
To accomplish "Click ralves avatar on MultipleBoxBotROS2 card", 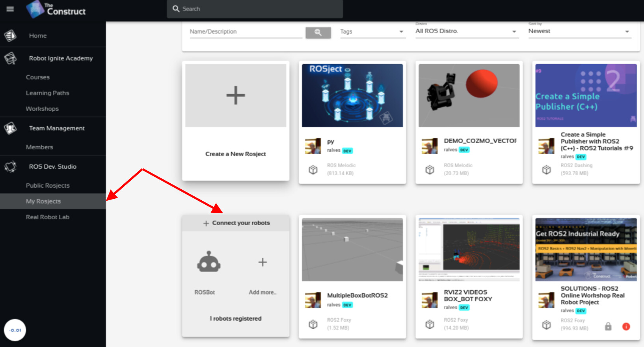I will [x=313, y=300].
